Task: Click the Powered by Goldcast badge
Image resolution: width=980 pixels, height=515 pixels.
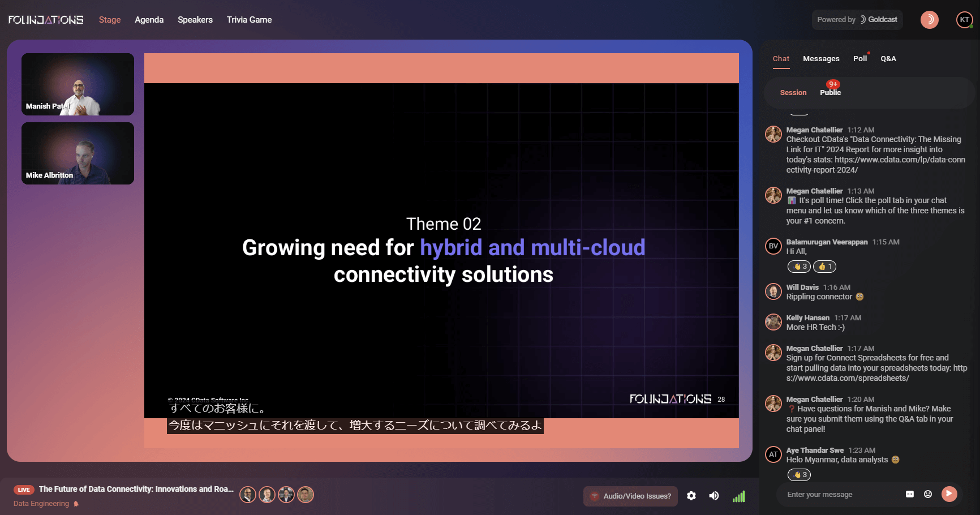Action: [x=857, y=20]
